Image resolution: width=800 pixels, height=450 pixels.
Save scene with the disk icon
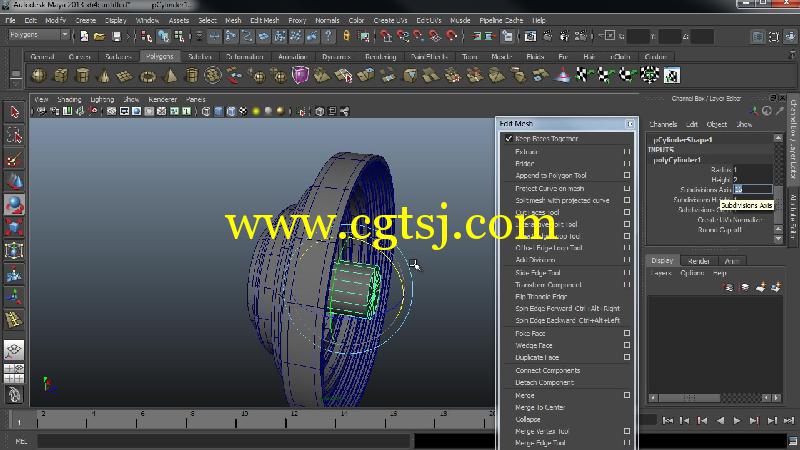116,36
